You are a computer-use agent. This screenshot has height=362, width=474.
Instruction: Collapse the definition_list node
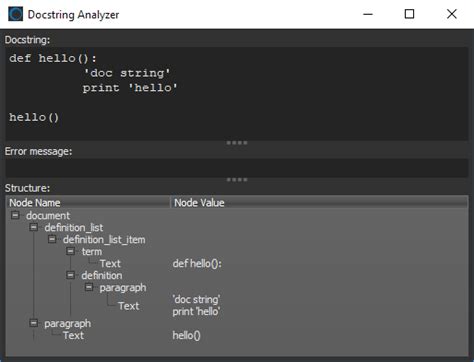tap(33, 227)
